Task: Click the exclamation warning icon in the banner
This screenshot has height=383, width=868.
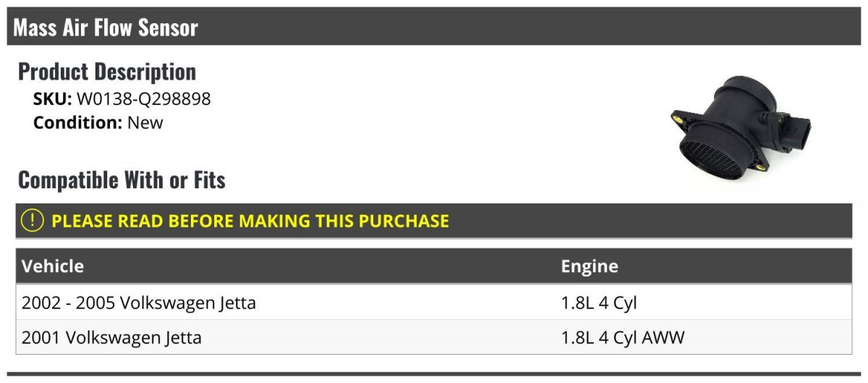Action: point(33,220)
